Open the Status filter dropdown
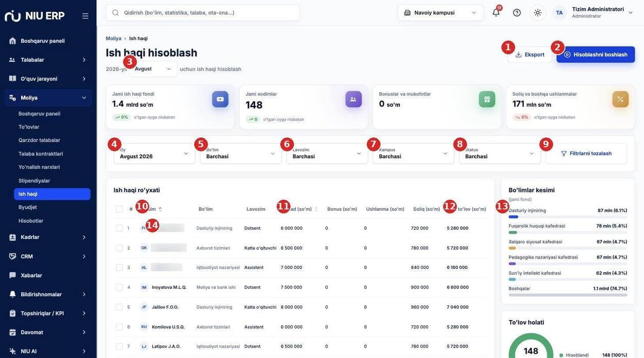The image size is (644, 358). 500,154
